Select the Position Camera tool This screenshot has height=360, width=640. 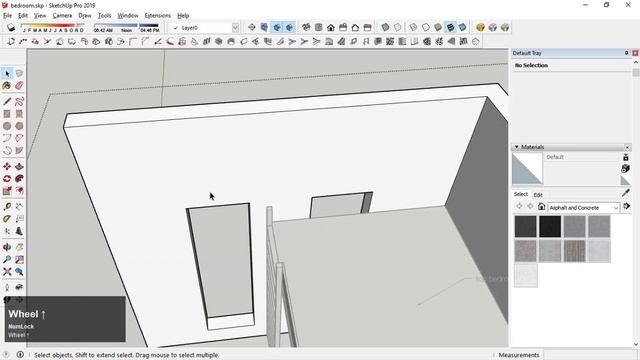7,288
